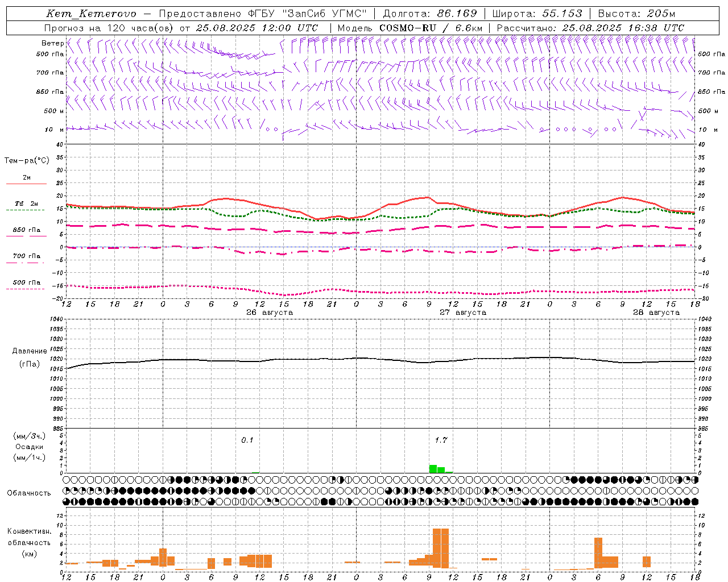This screenshot has width=728, height=582.
Task: Click the station title Kem_Kemerovo
Action: click(x=91, y=14)
